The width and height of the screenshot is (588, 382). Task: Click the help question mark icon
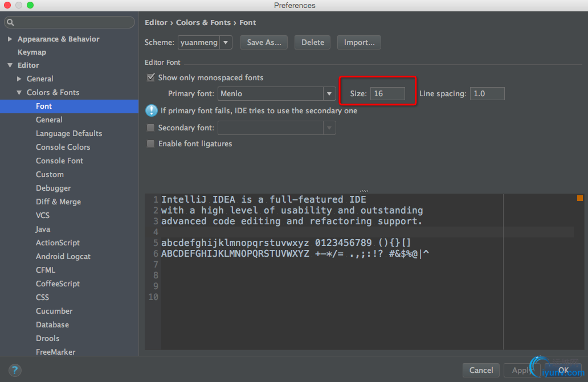(15, 371)
